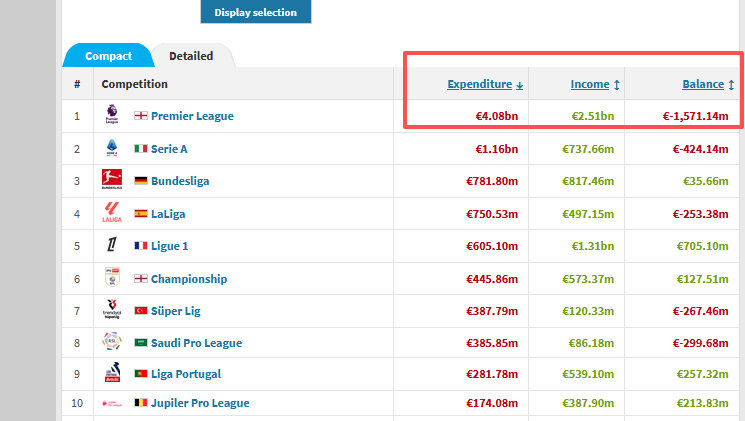Click France flag next to Ligue 1
745x421 pixels.
coord(141,246)
